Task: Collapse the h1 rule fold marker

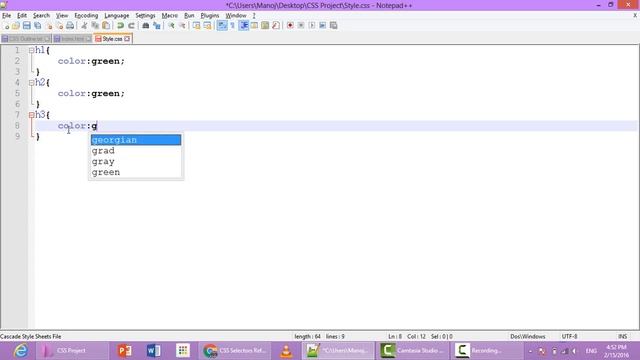Action: (x=31, y=50)
